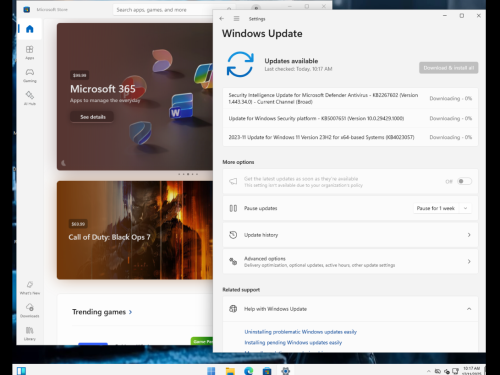The height and width of the screenshot is (375, 500).
Task: Click Download & install all button
Action: point(449,68)
